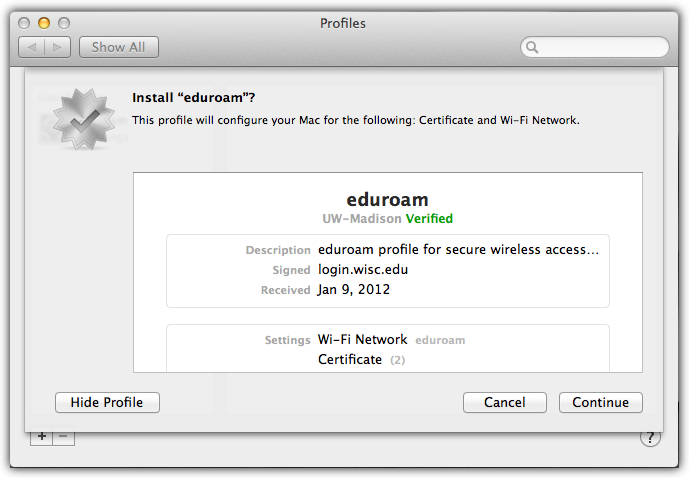Go back with the left arrow button
The image size is (689, 478).
click(32, 47)
